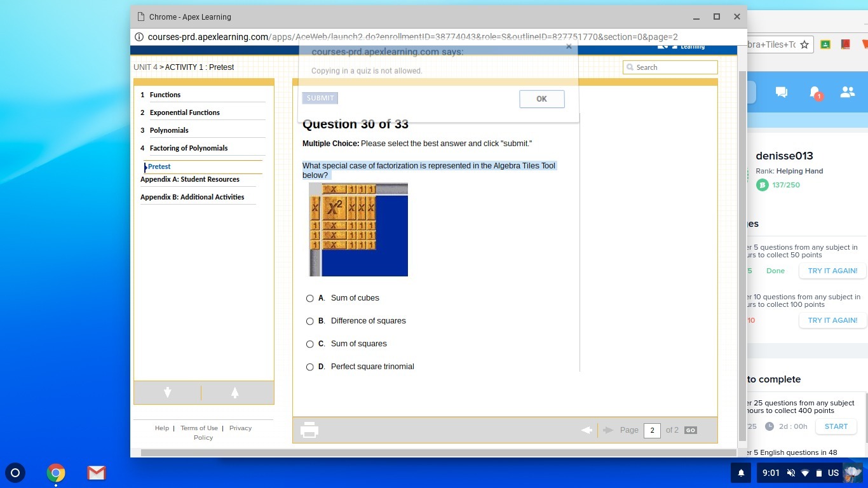Screen dimensions: 868x488
Task: Open the system notification bell in the shelf
Action: pos(741,473)
